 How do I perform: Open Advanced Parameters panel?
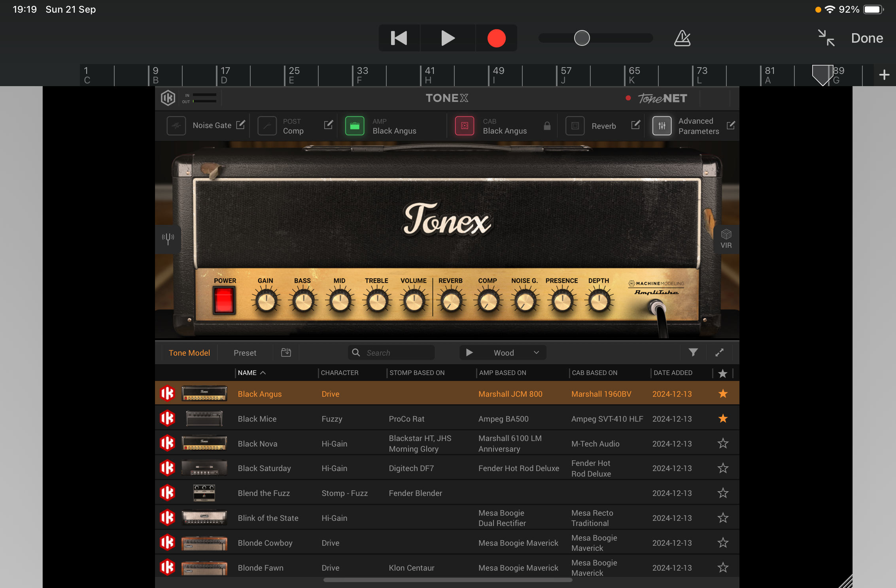click(662, 126)
